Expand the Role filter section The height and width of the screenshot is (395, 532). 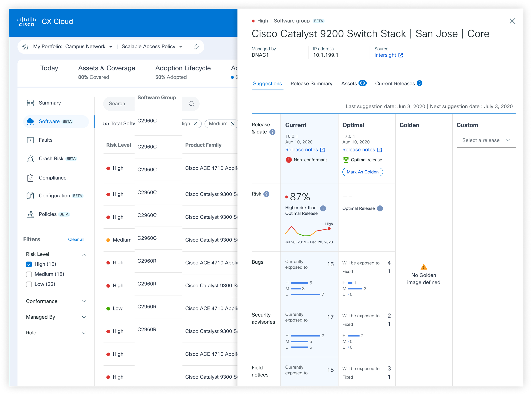84,333
